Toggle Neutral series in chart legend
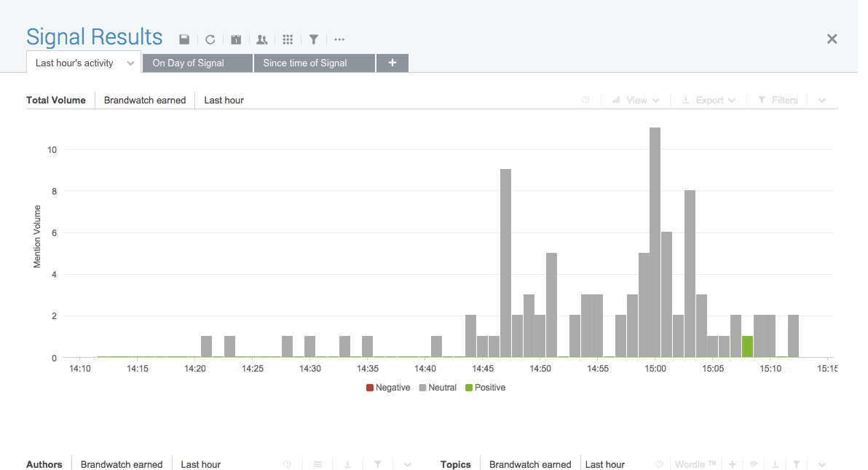The height and width of the screenshot is (470, 868). [438, 388]
